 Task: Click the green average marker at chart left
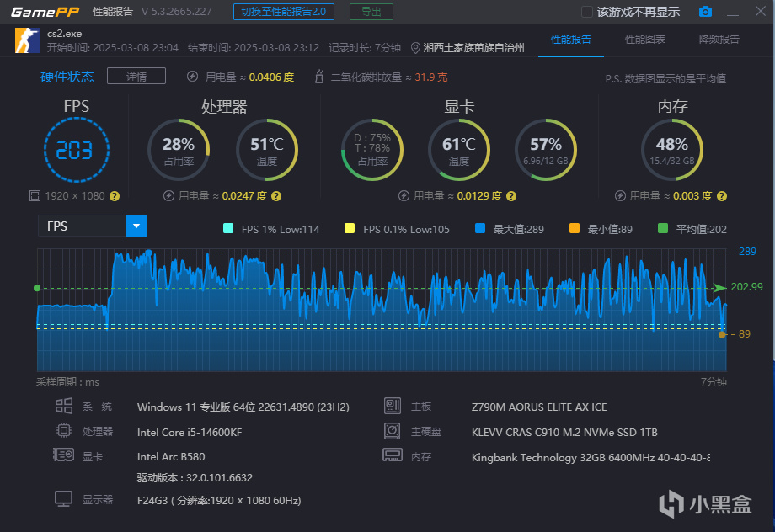pos(37,288)
